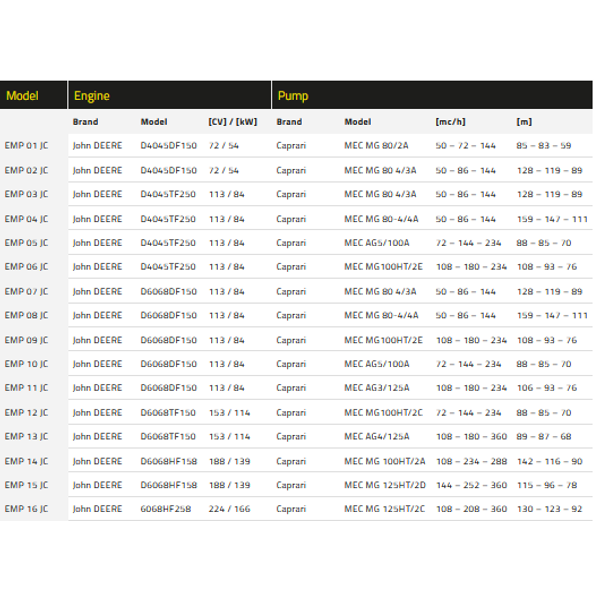The image size is (600, 600).
Task: Click 108 – 180 – 234 in EMP 09 JC row
Action: click(471, 340)
